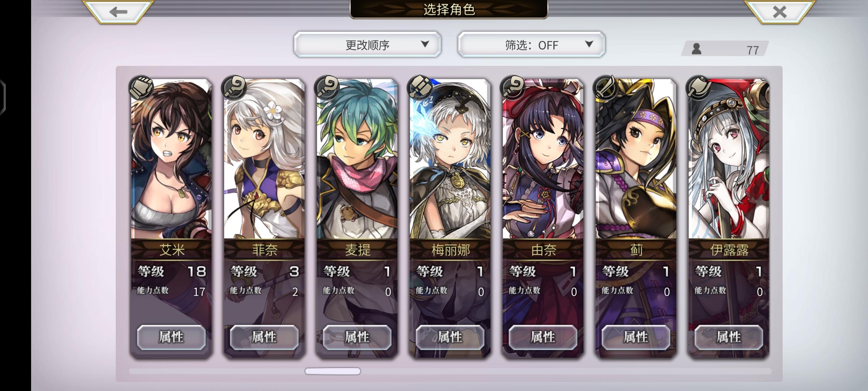
Task: Click the staff class icon on 由奈's card
Action: point(513,88)
